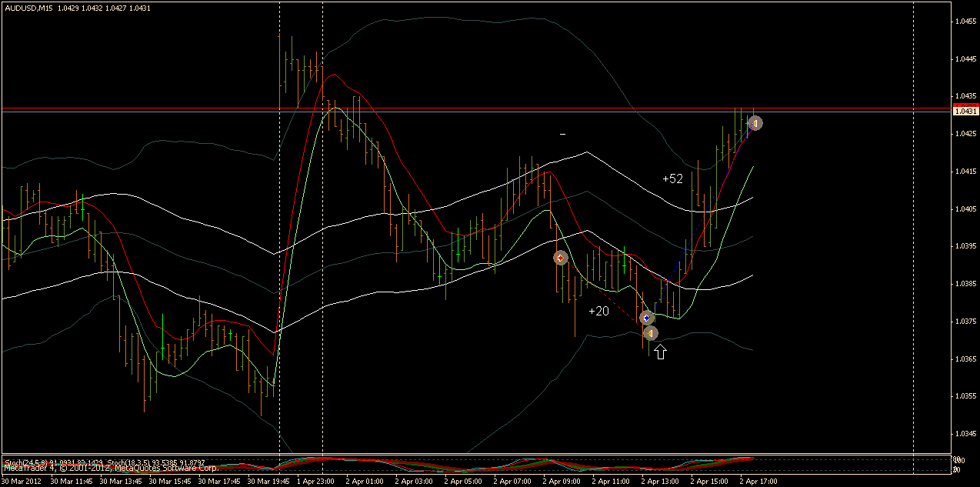Click the 30 Mar 19:45 time label

[x=268, y=481]
